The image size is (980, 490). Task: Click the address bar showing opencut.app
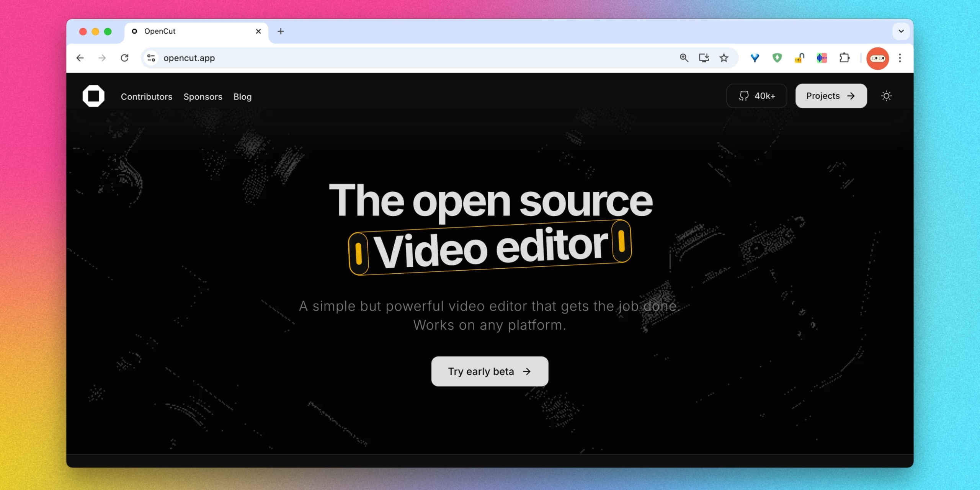click(x=345, y=58)
